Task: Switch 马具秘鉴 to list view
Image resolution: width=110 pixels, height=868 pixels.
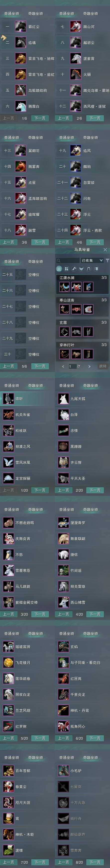Action: 59,269
